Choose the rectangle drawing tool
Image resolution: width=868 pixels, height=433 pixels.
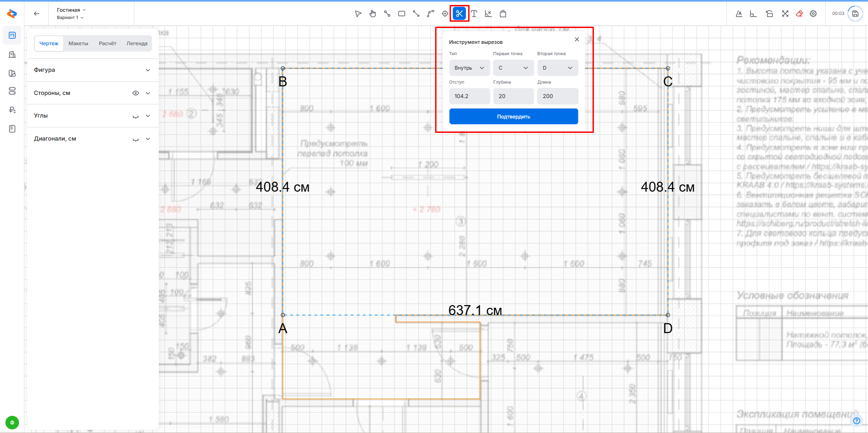coord(401,14)
